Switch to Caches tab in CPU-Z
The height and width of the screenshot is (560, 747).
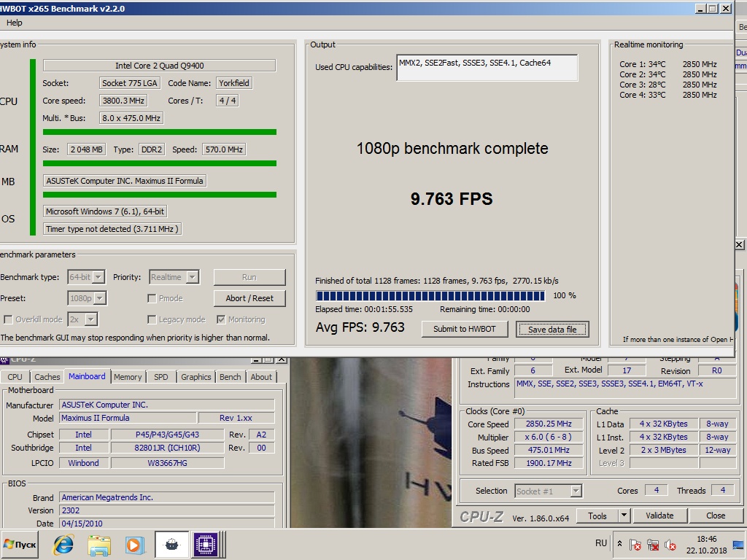coord(47,377)
